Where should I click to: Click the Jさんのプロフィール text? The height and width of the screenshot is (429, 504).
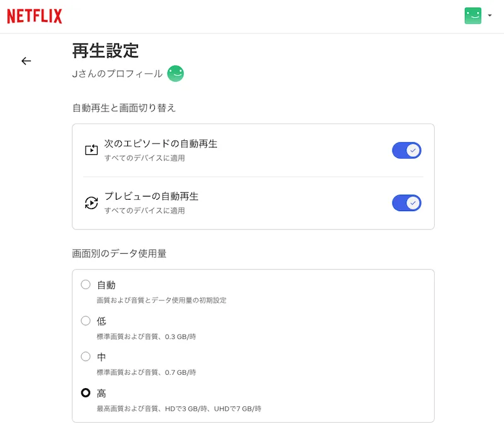(117, 74)
